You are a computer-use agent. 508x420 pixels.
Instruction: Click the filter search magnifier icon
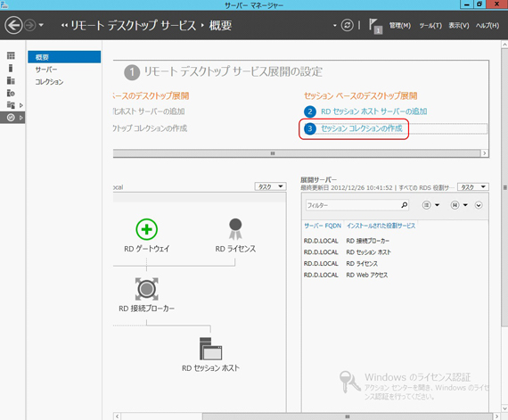pos(405,205)
